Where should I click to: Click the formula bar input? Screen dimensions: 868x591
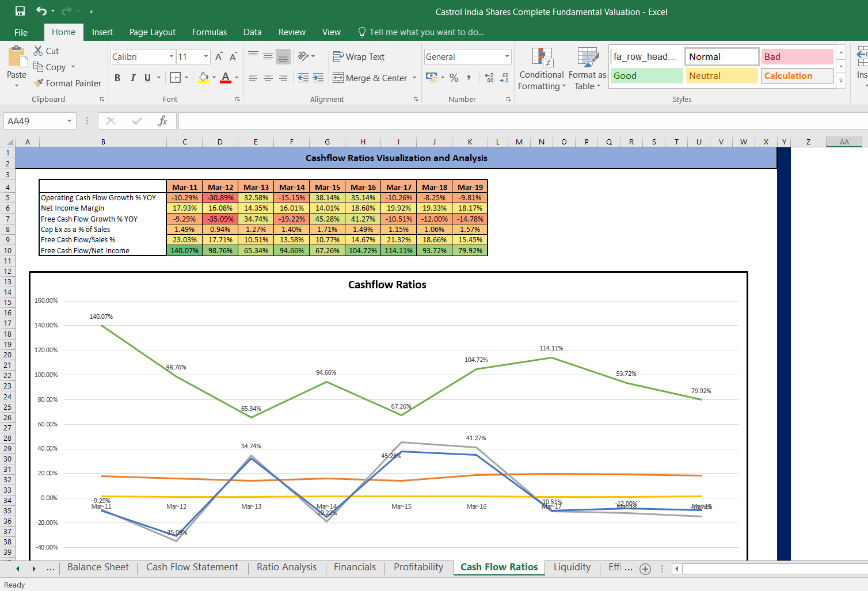pos(523,121)
